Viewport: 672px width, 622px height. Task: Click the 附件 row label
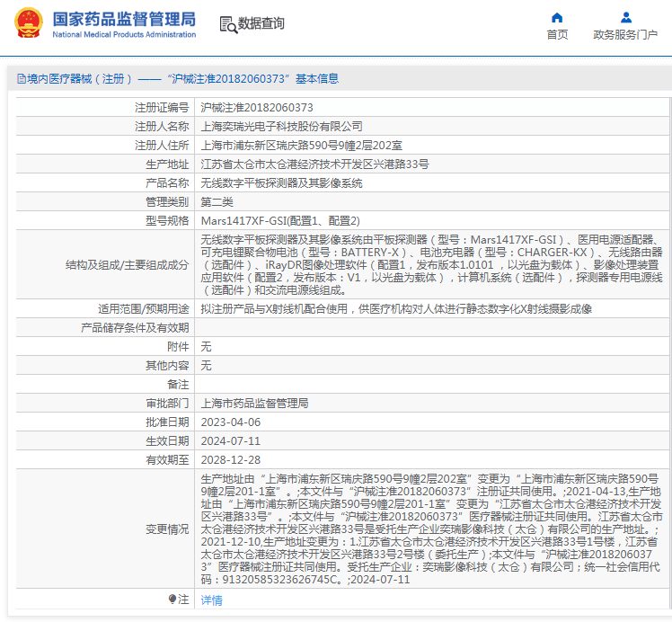click(x=178, y=346)
